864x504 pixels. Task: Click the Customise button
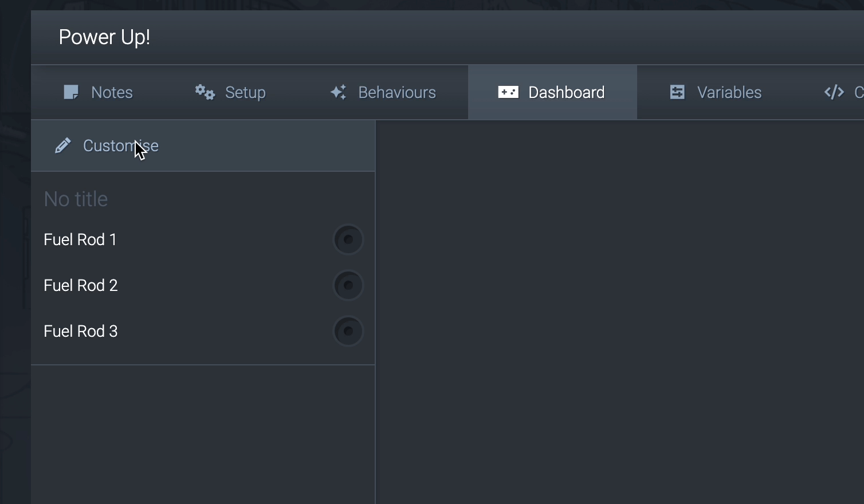(120, 145)
